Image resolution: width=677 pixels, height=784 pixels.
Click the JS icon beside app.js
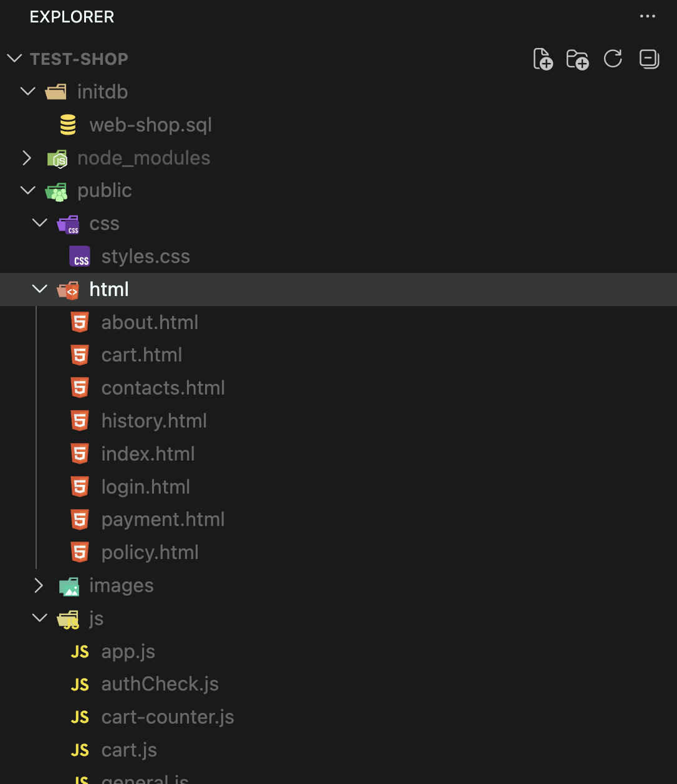tap(80, 651)
